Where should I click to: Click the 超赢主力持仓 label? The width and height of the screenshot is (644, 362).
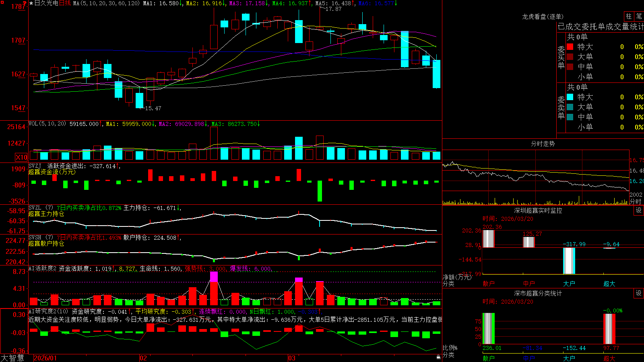(46, 214)
